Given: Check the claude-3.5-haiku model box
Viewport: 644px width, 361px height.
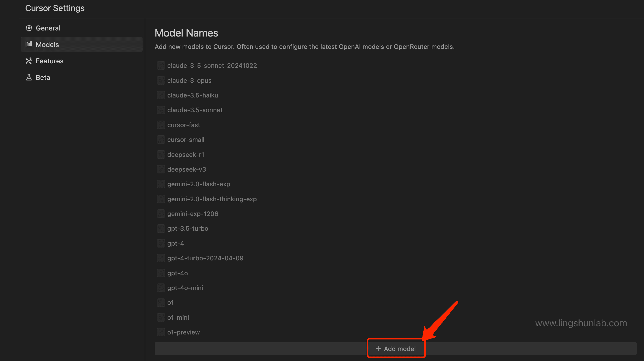Looking at the screenshot, I should (x=161, y=95).
